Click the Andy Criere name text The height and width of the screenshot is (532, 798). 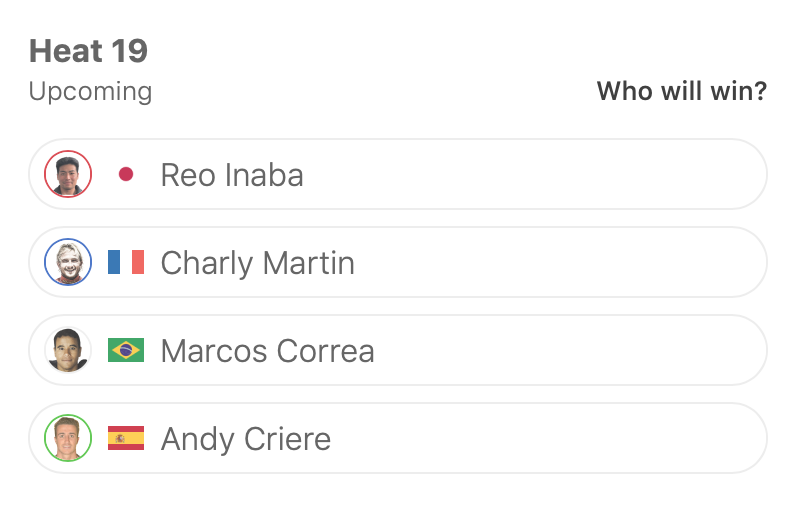[245, 439]
